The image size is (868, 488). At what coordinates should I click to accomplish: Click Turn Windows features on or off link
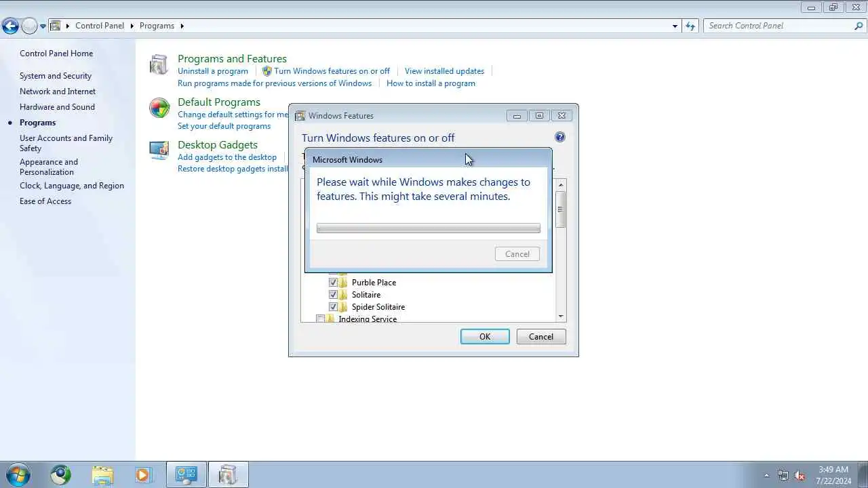pyautogui.click(x=332, y=71)
